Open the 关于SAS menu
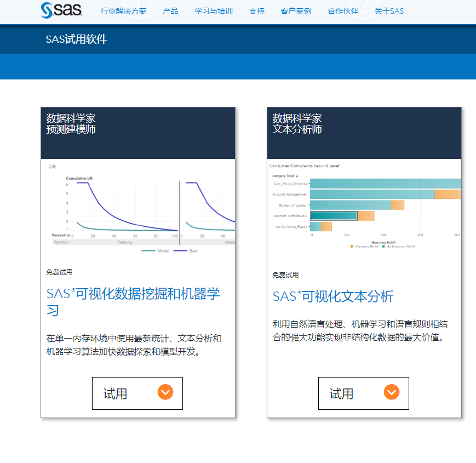The height and width of the screenshot is (463, 476). (389, 11)
